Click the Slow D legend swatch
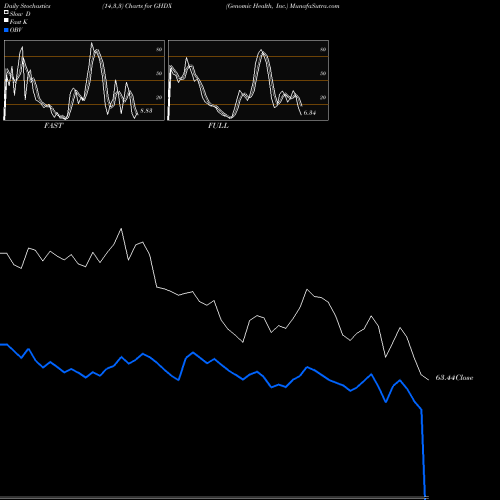500x500 pixels. coord(6,13)
